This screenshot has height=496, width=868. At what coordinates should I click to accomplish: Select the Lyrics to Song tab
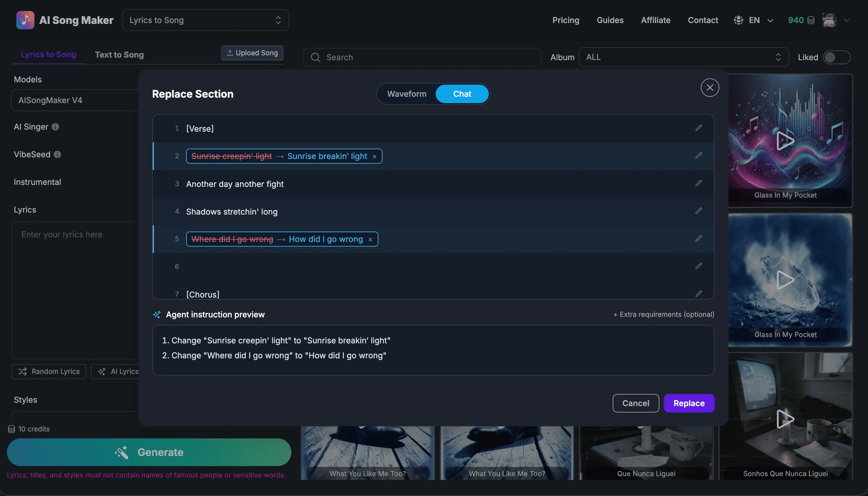click(x=48, y=54)
